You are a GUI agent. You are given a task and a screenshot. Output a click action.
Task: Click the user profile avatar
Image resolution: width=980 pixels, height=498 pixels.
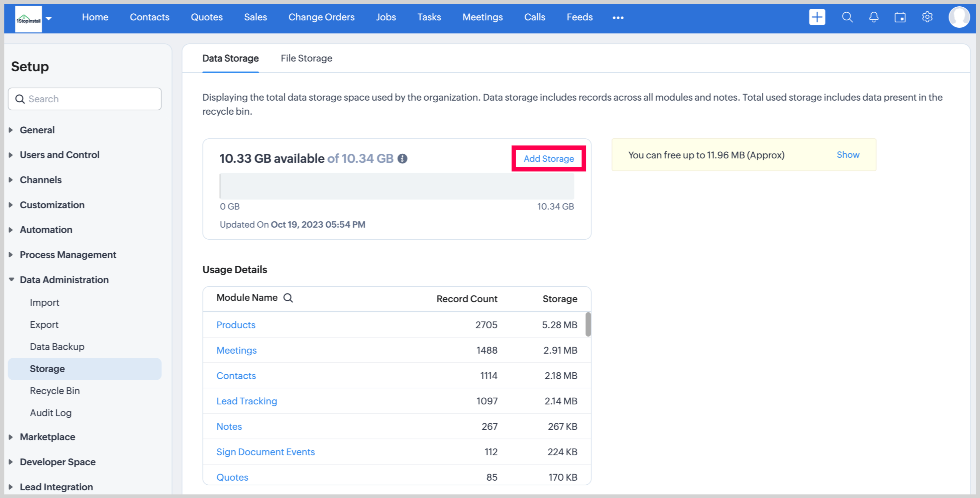click(x=959, y=17)
